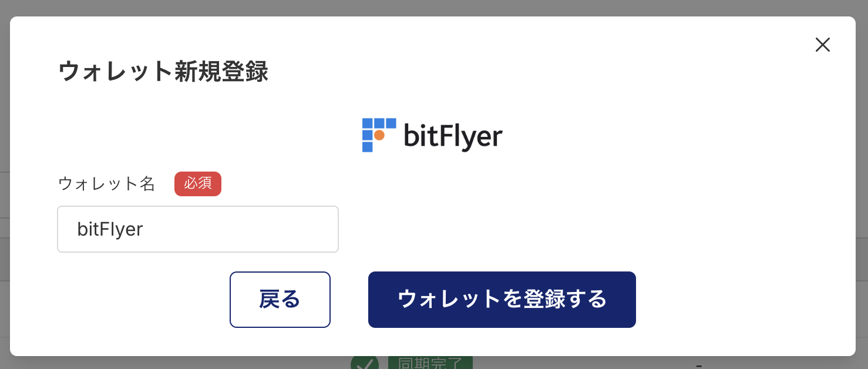This screenshot has height=369, width=868.
Task: Select the wallet name text field
Action: pyautogui.click(x=198, y=229)
